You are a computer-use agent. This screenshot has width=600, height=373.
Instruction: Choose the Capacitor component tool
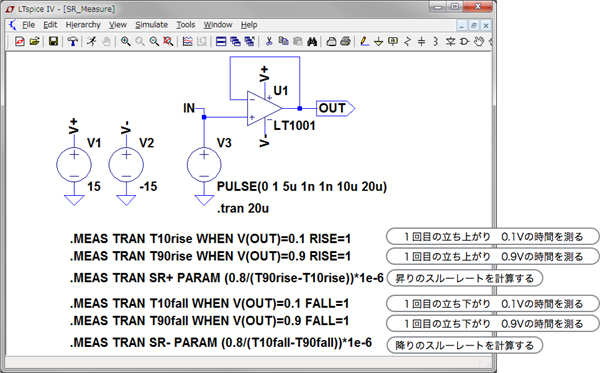pos(421,41)
